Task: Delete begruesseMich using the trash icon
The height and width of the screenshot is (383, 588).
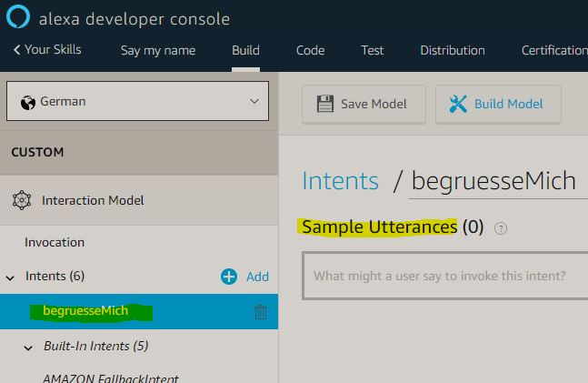Action: tap(261, 312)
